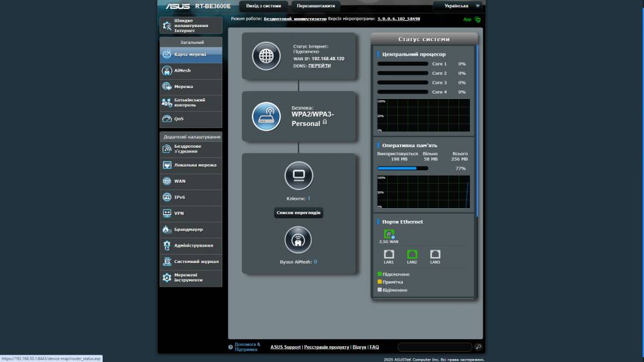The height and width of the screenshot is (362, 644).
Task: Click the Реєстрація продукту link
Action: 326,347
